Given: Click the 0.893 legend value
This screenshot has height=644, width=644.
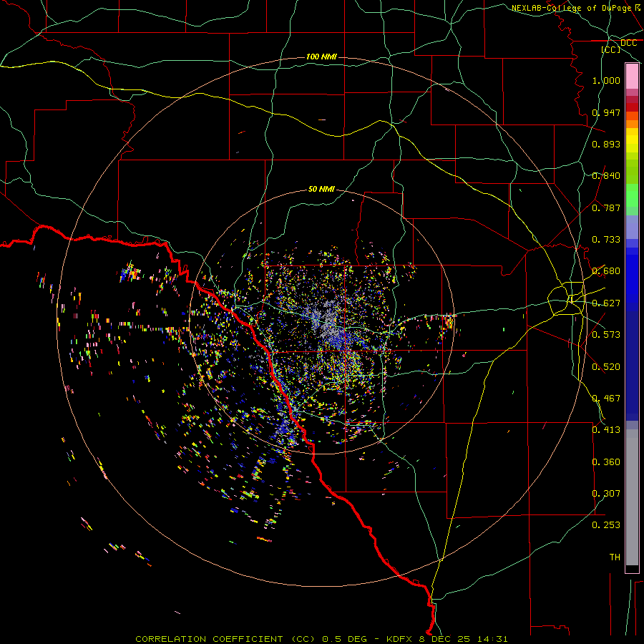Looking at the screenshot, I should tap(606, 144).
